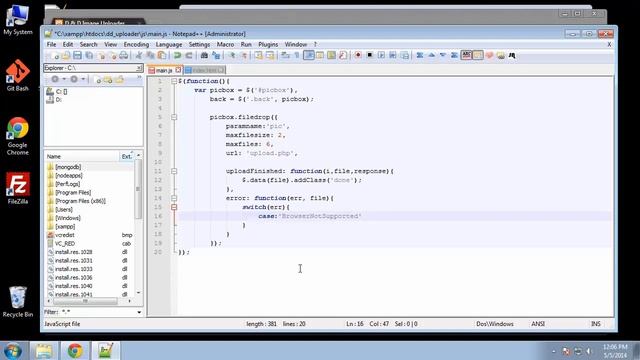640x360 pixels.
Task: Open the Encoding menu
Action: [136, 44]
